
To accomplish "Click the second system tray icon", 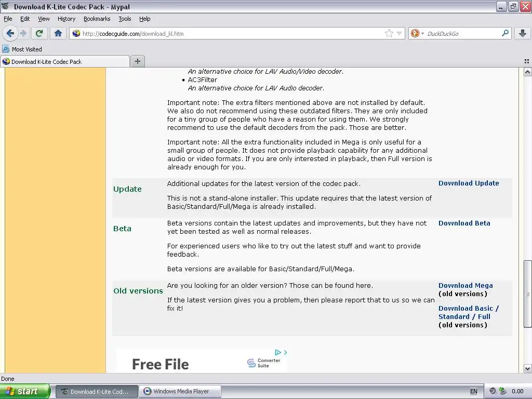I will coord(502,391).
